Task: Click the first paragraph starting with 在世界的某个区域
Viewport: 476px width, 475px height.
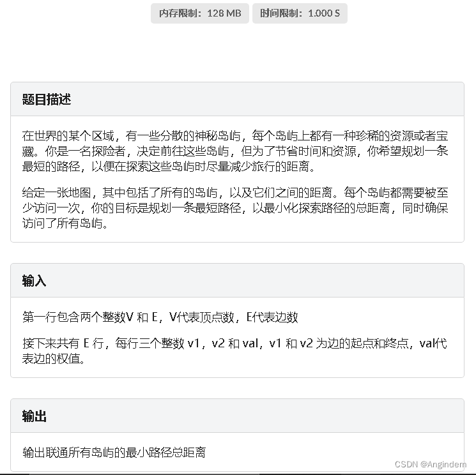Action: pyautogui.click(x=235, y=151)
